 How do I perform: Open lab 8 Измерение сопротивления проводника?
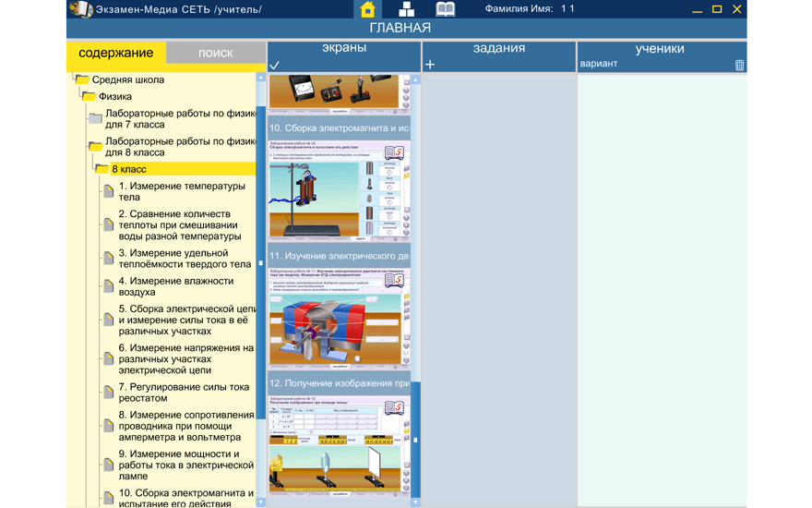[x=186, y=426]
